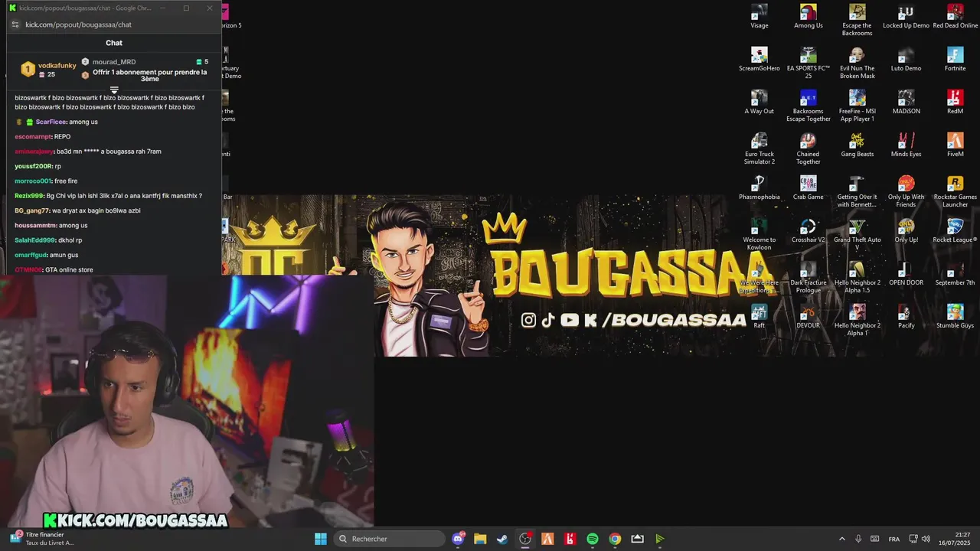Image resolution: width=980 pixels, height=551 pixels.
Task: Select the Luto Demo shortcut
Action: [x=906, y=60]
